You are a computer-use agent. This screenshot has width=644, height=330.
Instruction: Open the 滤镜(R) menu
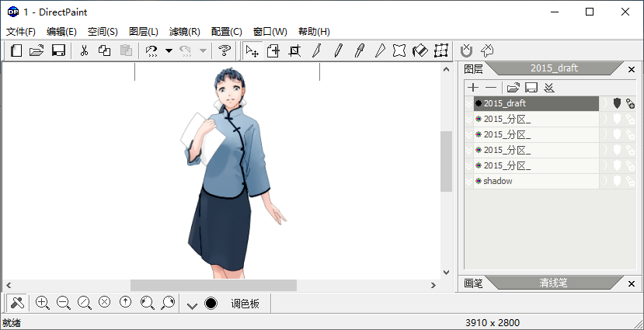pyautogui.click(x=184, y=32)
